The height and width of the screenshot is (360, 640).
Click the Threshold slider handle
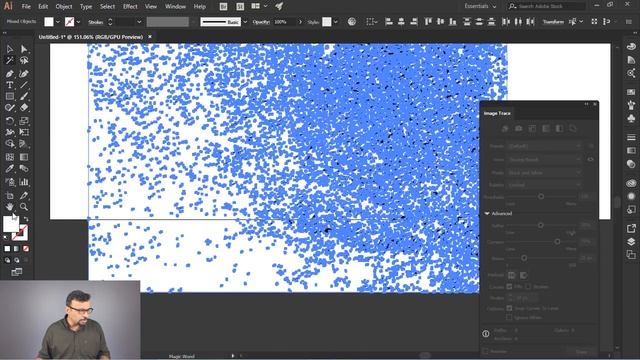[x=541, y=196]
